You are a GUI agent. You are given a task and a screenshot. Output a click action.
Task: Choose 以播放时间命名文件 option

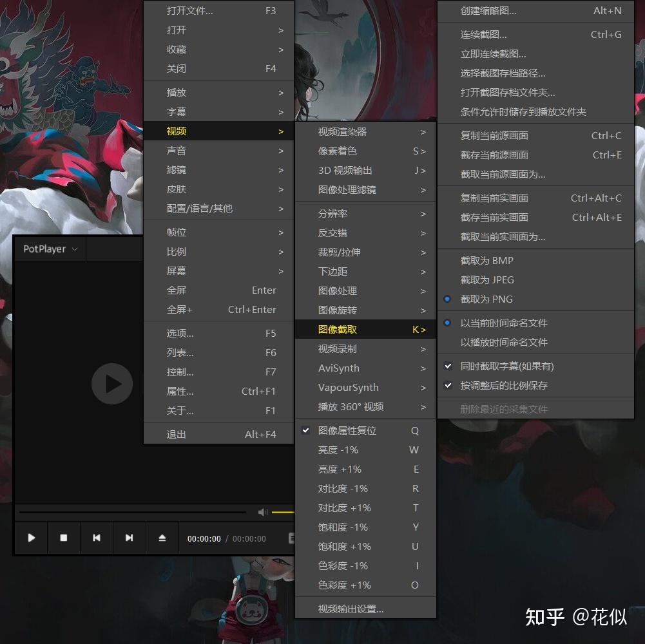click(x=535, y=343)
